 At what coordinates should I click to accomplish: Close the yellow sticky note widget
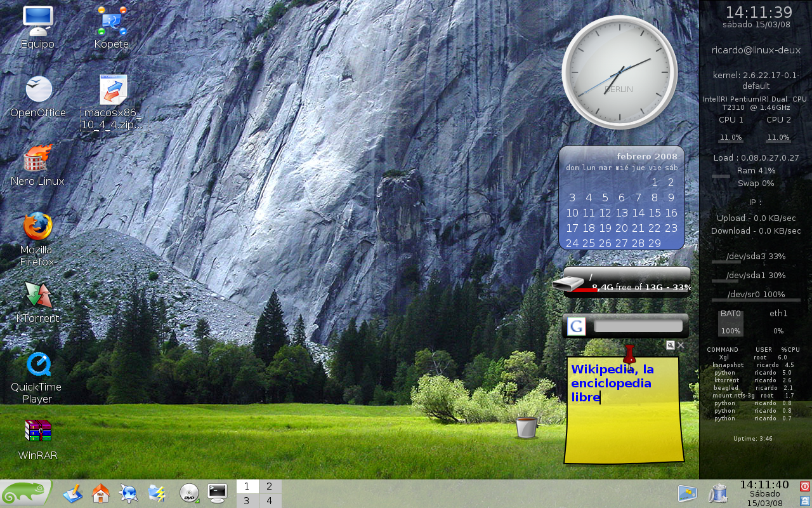(x=681, y=345)
